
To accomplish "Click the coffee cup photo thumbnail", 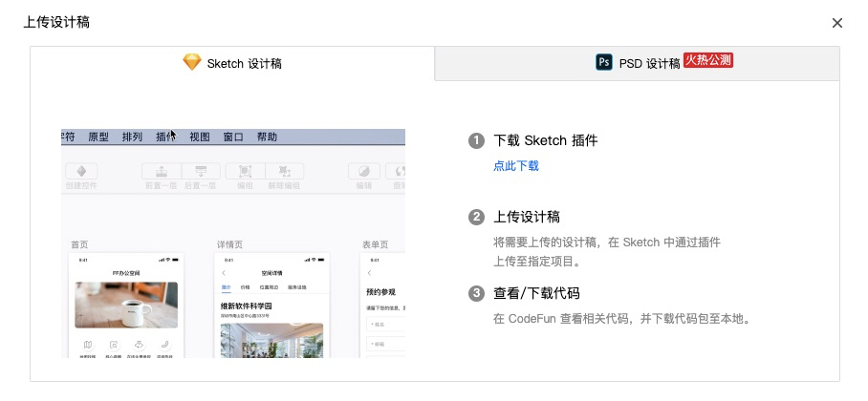I will 126,305.
